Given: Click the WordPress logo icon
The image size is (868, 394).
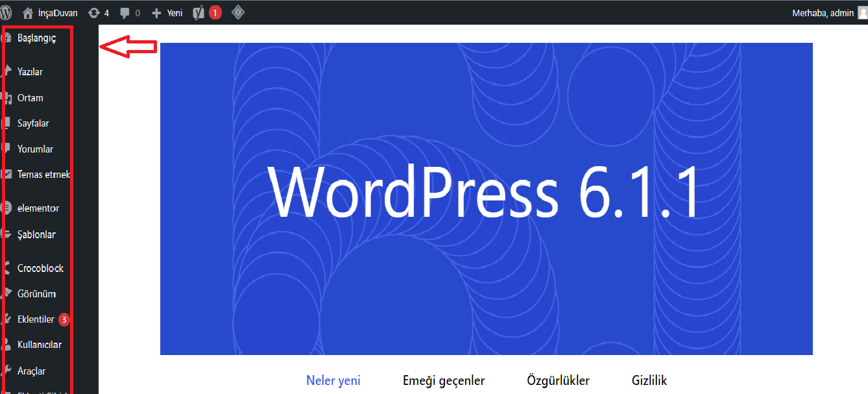Looking at the screenshot, I should tap(6, 12).
